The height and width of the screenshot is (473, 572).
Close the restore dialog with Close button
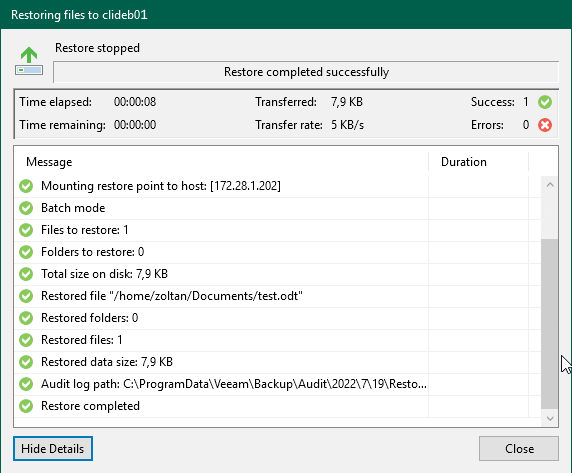(519, 449)
